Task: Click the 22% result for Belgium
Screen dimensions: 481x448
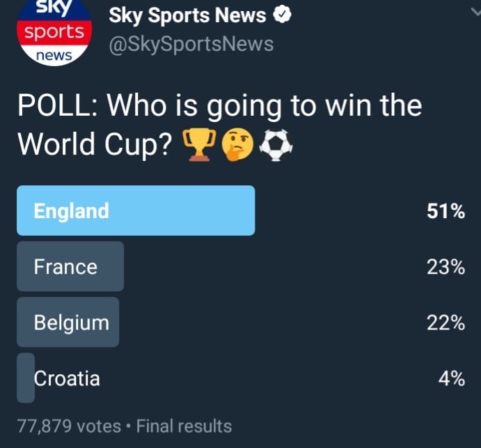Action: tap(445, 323)
